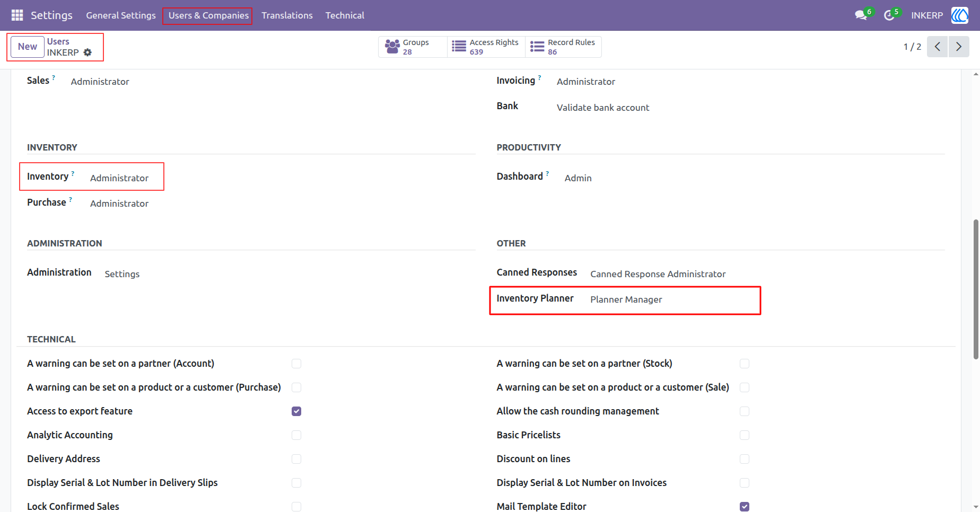The height and width of the screenshot is (512, 980).
Task: Enable warning on a partner (Stock)
Action: [x=745, y=364]
